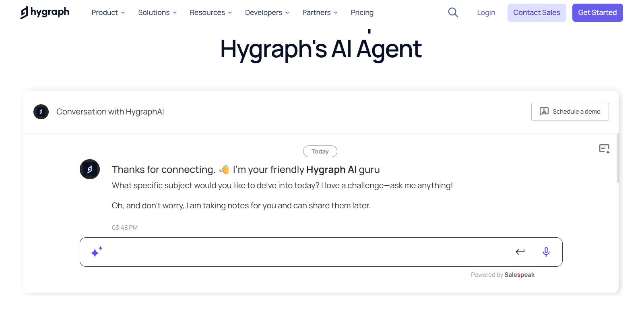The height and width of the screenshot is (330, 644).
Task: Open the notes icon in the chat's upper right
Action: [x=605, y=149]
